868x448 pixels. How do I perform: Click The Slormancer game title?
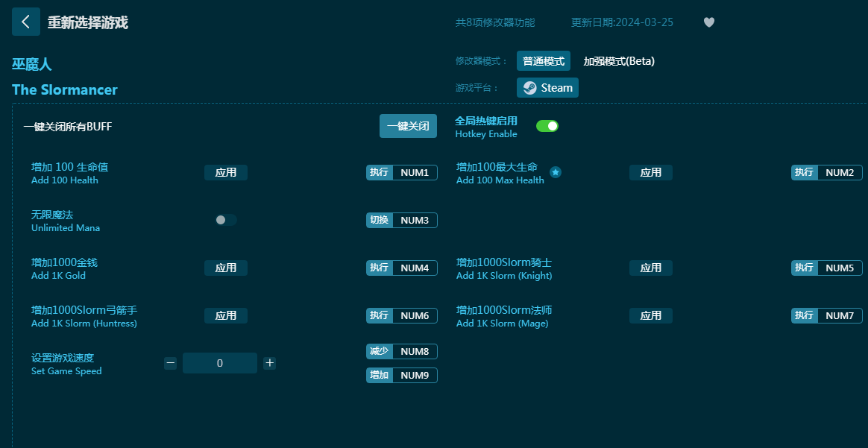coord(65,89)
